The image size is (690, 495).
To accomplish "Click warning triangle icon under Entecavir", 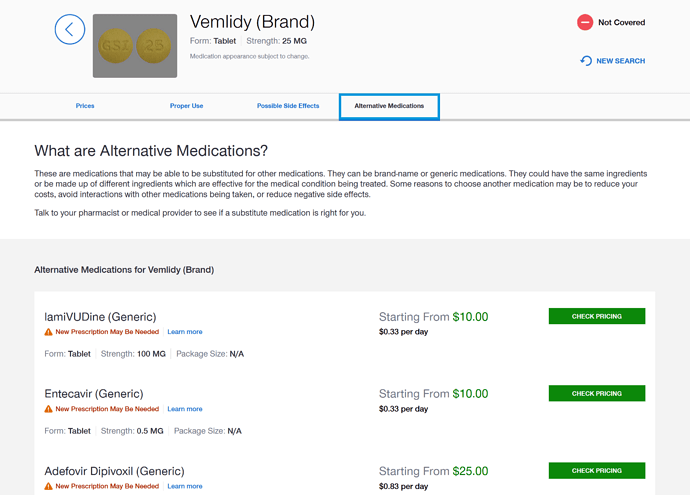I will tap(48, 409).
